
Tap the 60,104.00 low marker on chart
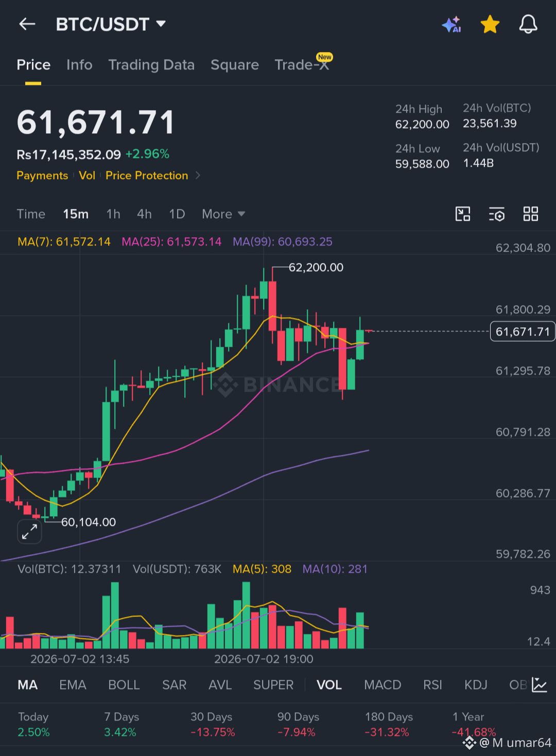[x=89, y=522]
